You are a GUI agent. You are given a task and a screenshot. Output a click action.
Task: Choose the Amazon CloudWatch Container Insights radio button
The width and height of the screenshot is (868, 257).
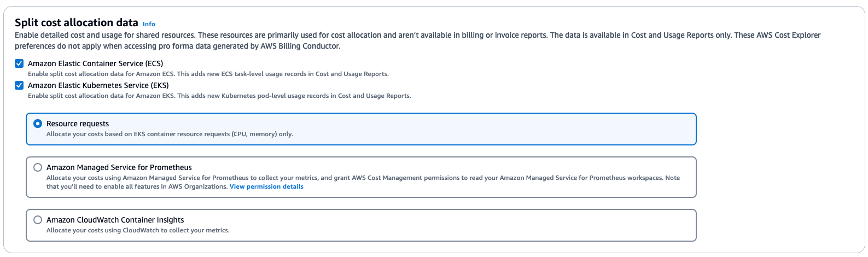38,220
